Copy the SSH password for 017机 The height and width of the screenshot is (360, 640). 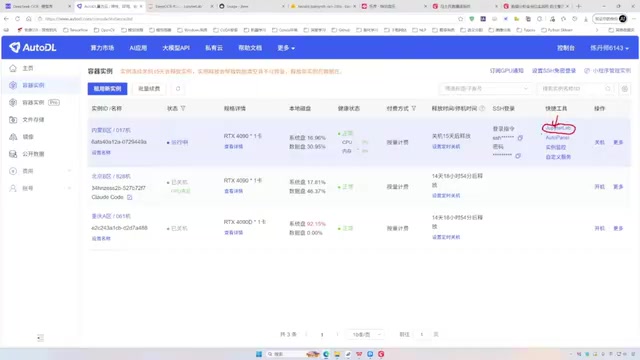[x=518, y=156]
